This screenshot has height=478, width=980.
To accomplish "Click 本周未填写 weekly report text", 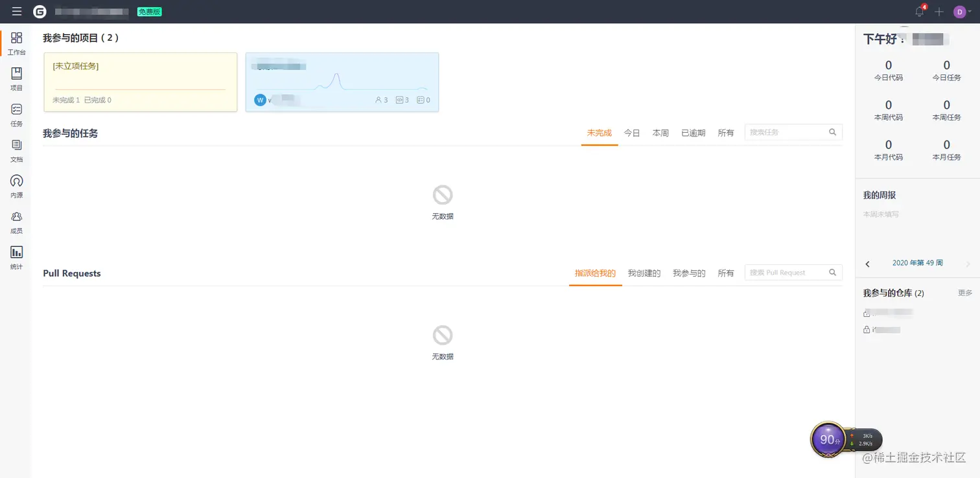I will [x=881, y=214].
